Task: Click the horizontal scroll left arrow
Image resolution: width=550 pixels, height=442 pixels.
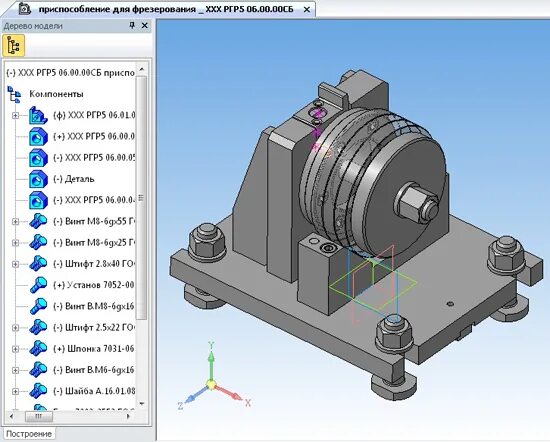Action: click(11, 416)
